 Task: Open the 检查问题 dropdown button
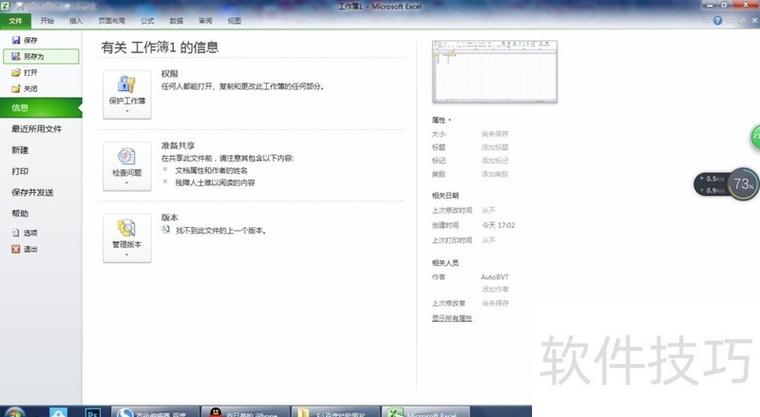coord(127,166)
